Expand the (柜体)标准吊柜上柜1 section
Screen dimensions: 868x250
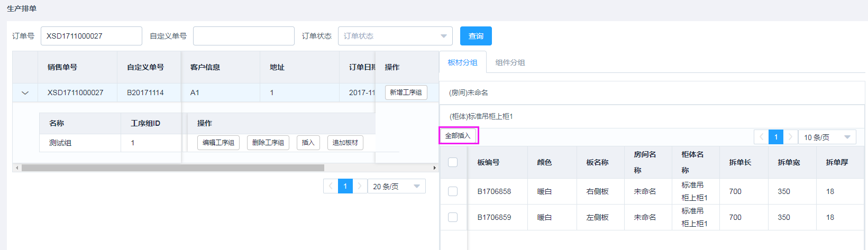point(652,116)
